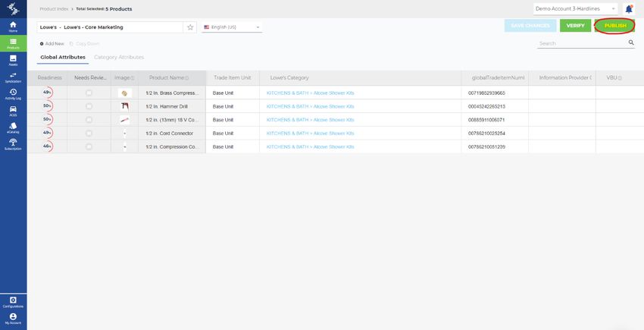644x330 pixels.
Task: Select GTIN cell 00045242265213
Action: [495, 106]
